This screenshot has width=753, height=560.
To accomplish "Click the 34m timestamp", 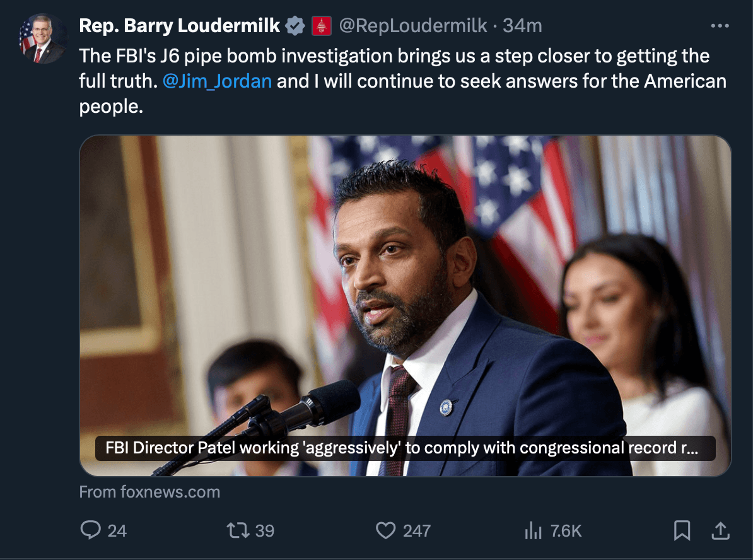I will 522,25.
